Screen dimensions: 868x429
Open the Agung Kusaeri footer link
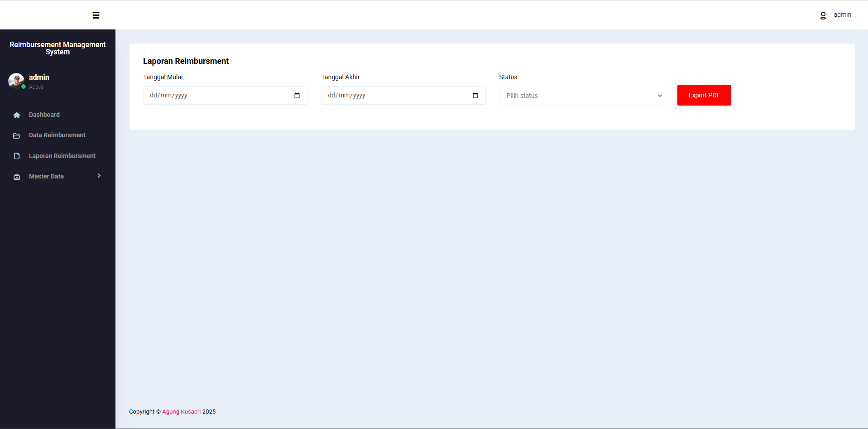click(181, 412)
